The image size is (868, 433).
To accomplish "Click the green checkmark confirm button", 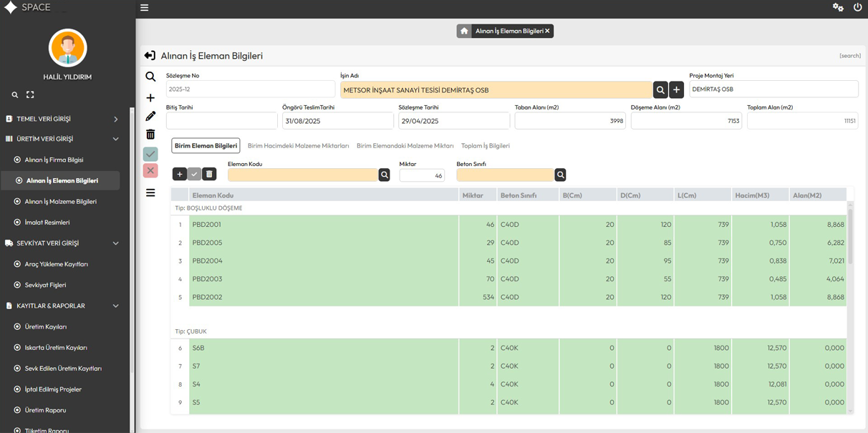I will (150, 154).
